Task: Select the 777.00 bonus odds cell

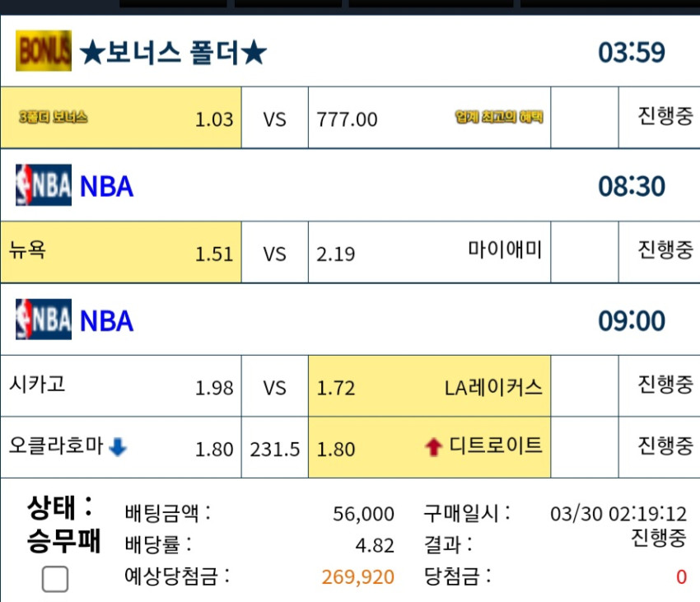Action: click(x=429, y=118)
